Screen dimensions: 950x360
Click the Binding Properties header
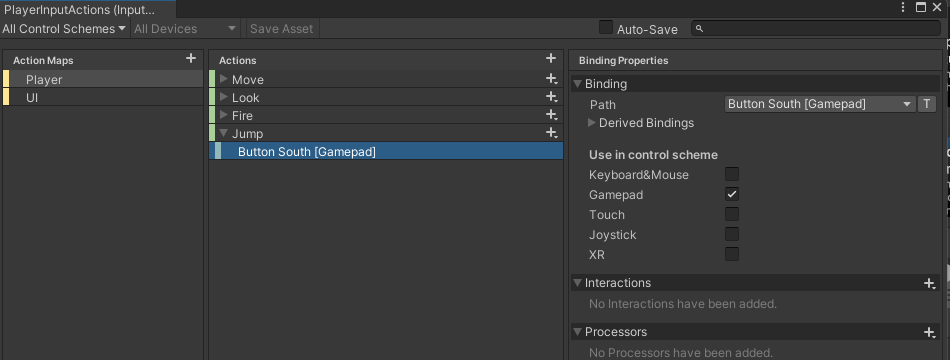point(623,61)
